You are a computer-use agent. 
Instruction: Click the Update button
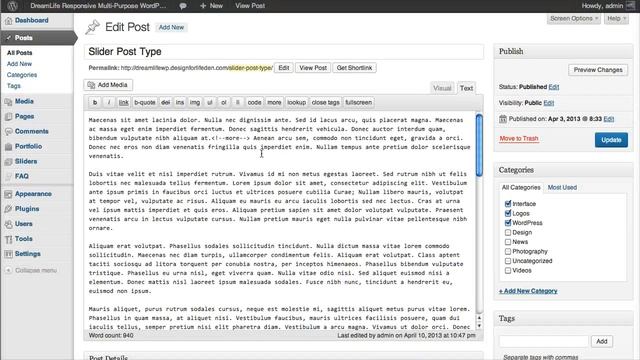(x=611, y=140)
